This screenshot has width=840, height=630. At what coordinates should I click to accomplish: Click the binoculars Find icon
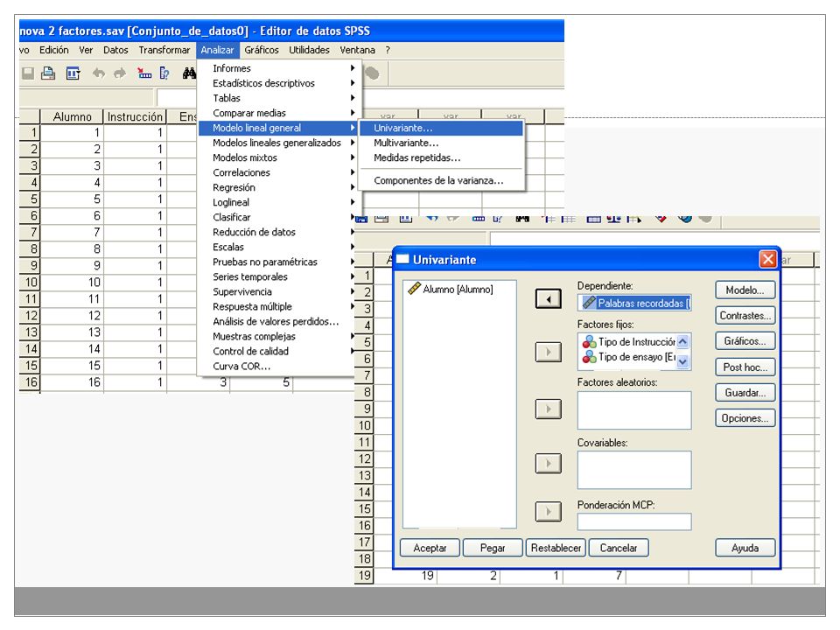pos(189,73)
